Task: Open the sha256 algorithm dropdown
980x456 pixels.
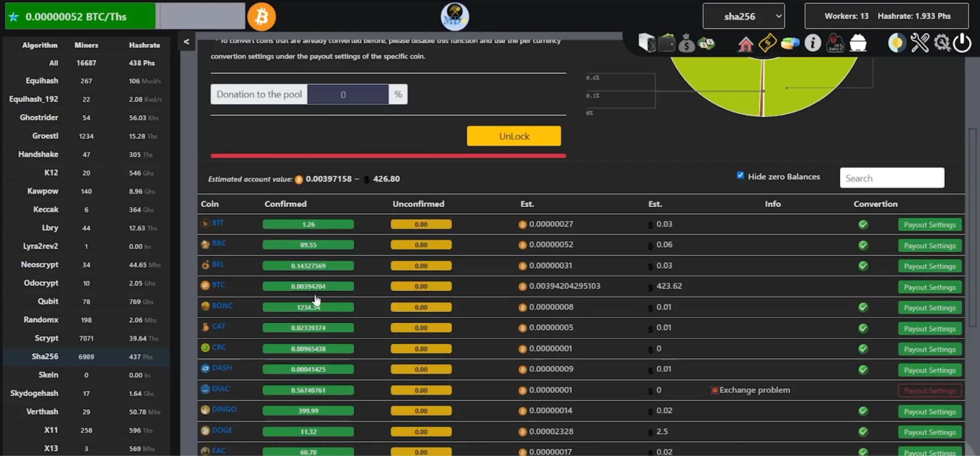Action: (743, 16)
